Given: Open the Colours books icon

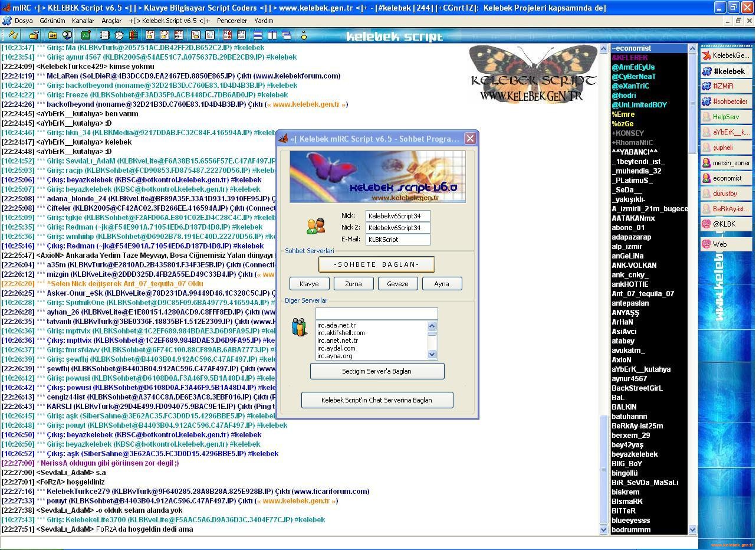Looking at the screenshot, I should coord(133,35).
